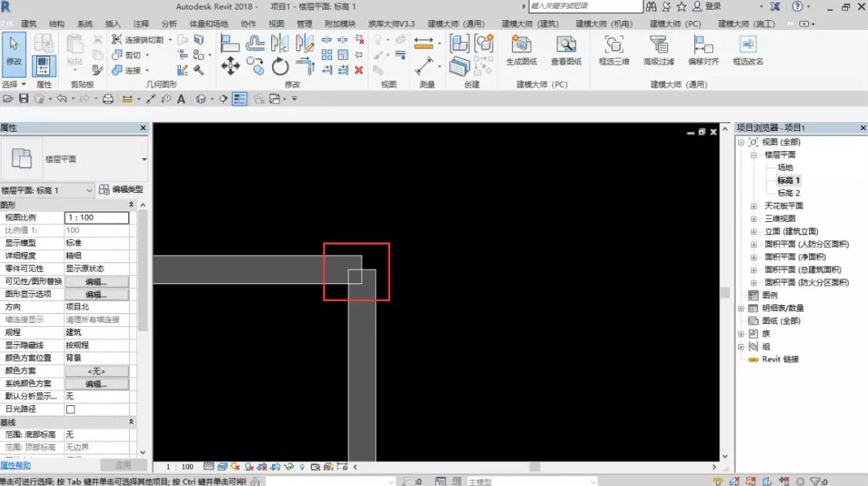Click the red X delete icon
Viewport: 868px width, 486px height.
pyautogui.click(x=359, y=69)
